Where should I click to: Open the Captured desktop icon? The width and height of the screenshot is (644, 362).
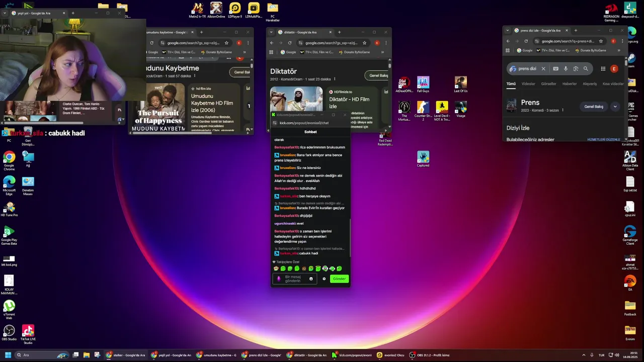click(423, 159)
